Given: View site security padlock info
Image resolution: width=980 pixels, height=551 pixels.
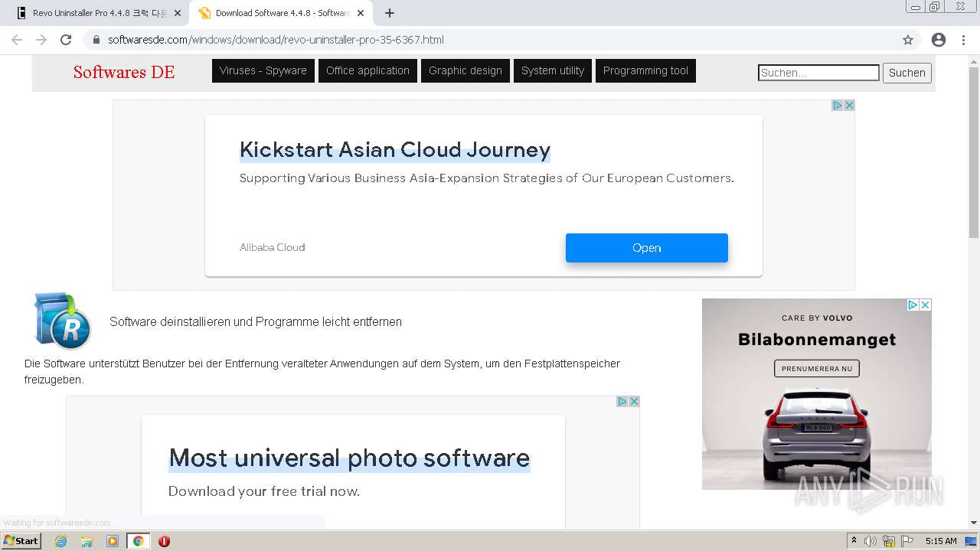Looking at the screenshot, I should [x=96, y=40].
